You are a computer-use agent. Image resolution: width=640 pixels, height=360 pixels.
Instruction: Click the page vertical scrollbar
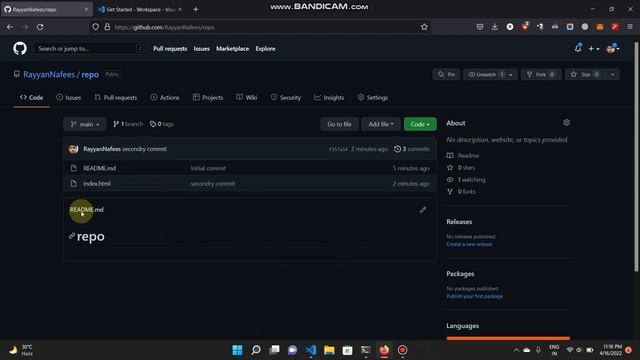click(636, 157)
